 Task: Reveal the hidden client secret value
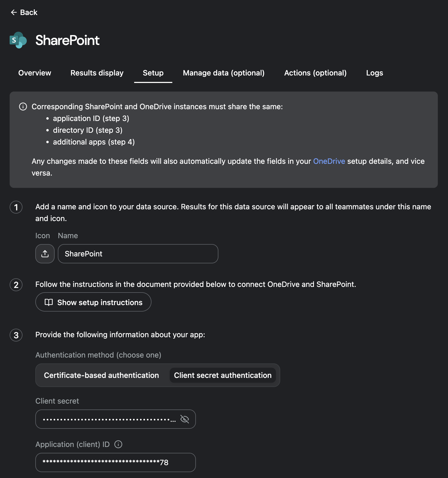tap(185, 419)
